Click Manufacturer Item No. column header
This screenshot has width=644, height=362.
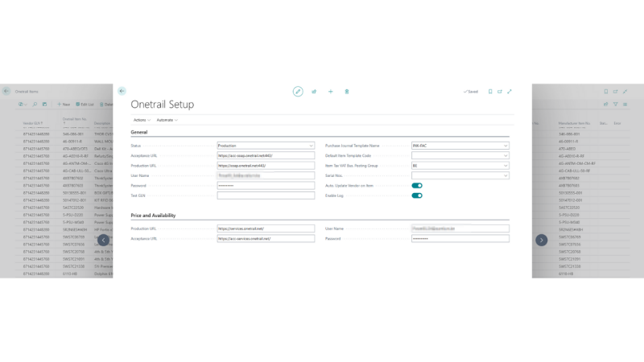[574, 123]
